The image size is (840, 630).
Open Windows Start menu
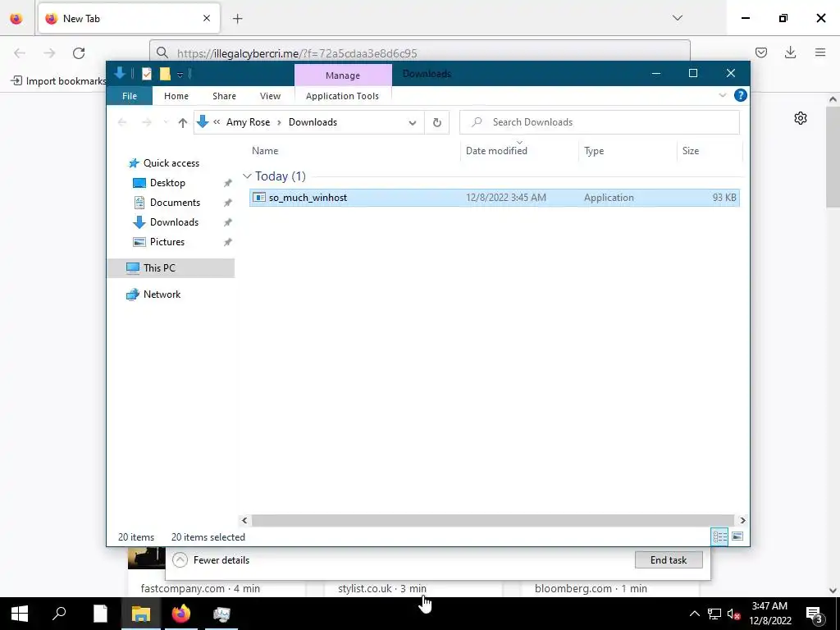click(x=20, y=614)
